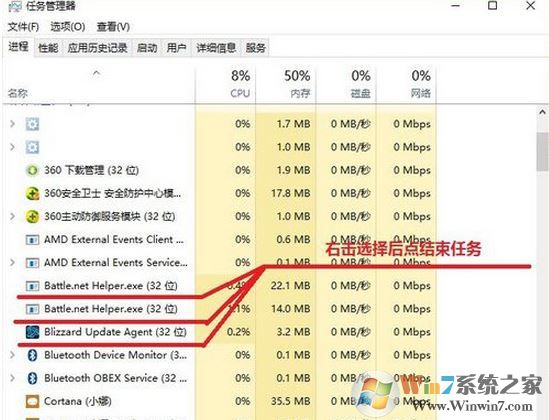
Task: Click the vertical scrollbar thumb
Action: click(542, 152)
